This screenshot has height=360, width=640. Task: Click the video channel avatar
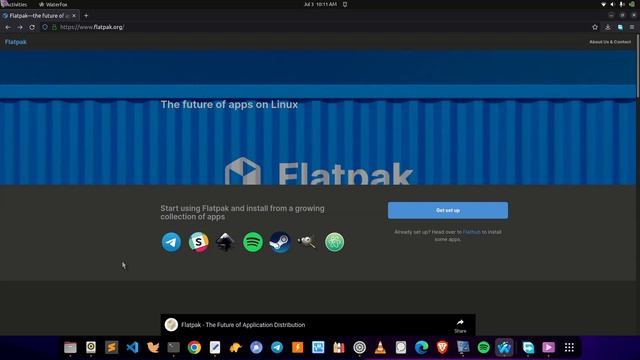171,324
